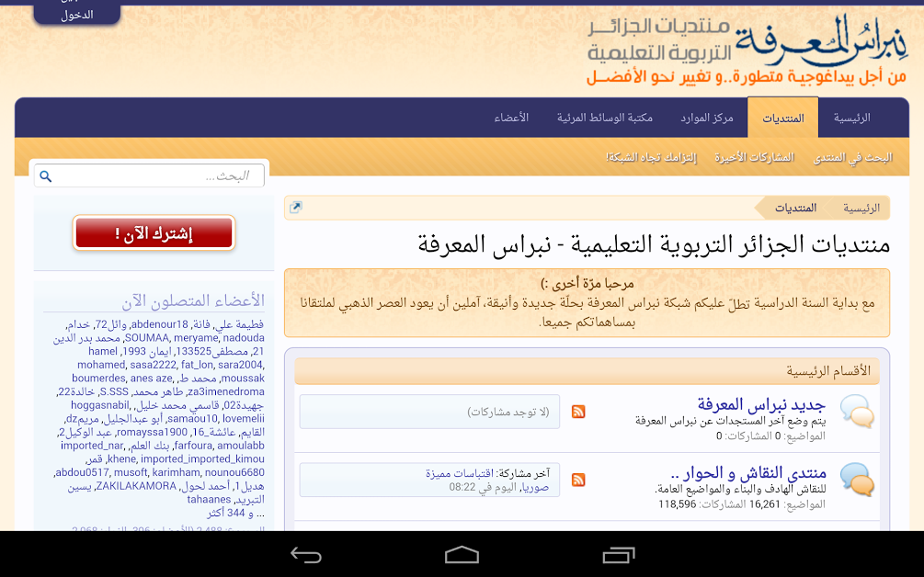Click the pop-out icon in the breadcrumb bar
The width and height of the screenshot is (924, 577).
(296, 208)
